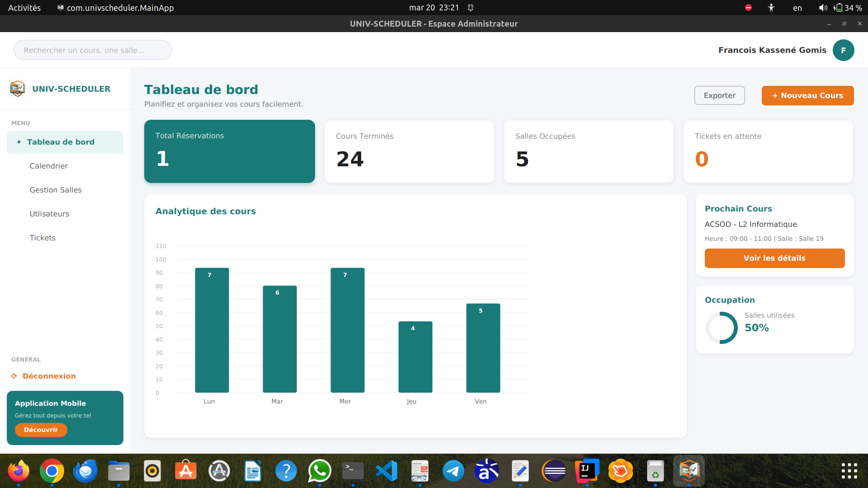Image resolution: width=868 pixels, height=488 pixels.
Task: Open Google Chrome from the dock
Action: coord(52,471)
